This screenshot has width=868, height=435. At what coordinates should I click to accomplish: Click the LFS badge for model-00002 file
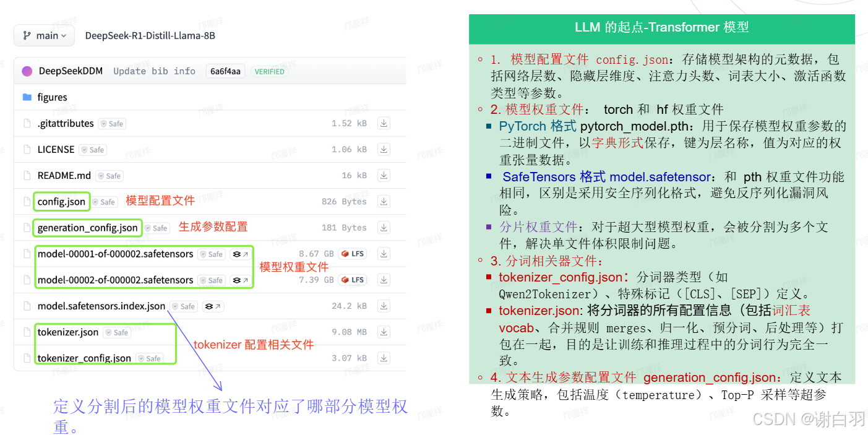click(x=353, y=280)
